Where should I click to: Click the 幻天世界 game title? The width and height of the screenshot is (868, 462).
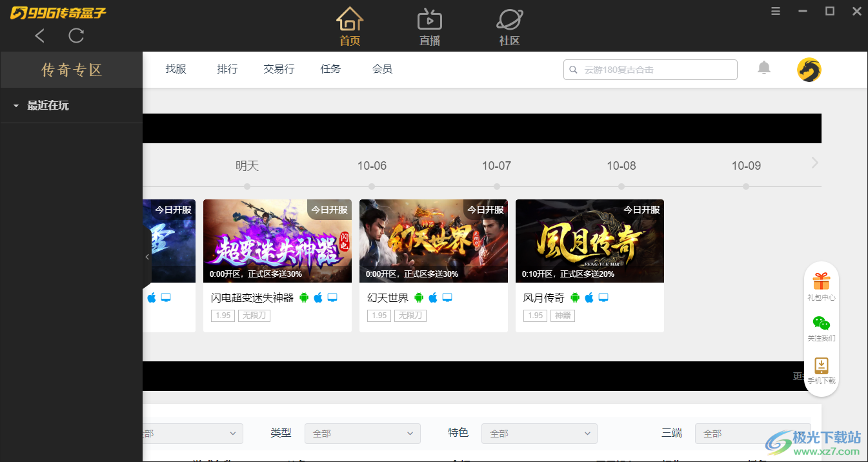coord(388,298)
